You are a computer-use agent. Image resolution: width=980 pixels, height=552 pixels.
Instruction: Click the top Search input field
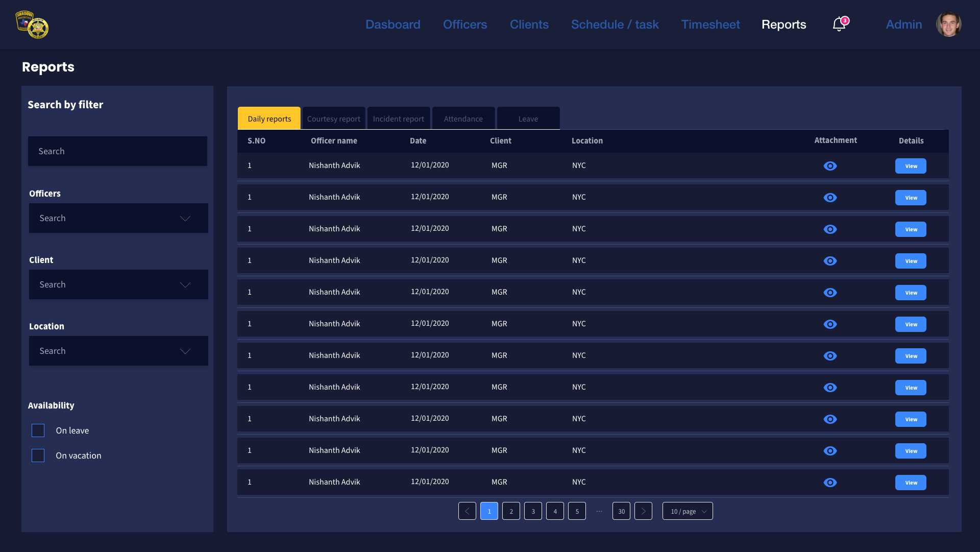coord(117,151)
